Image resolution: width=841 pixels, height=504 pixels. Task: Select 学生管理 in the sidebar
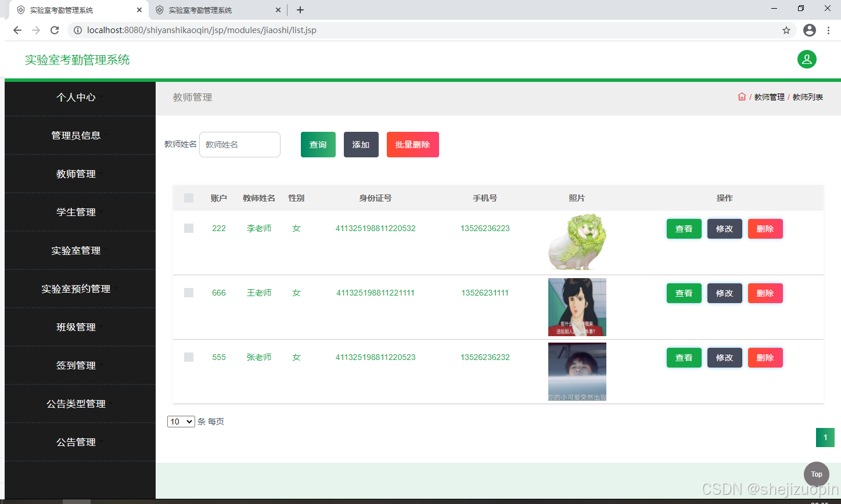pyautogui.click(x=76, y=212)
